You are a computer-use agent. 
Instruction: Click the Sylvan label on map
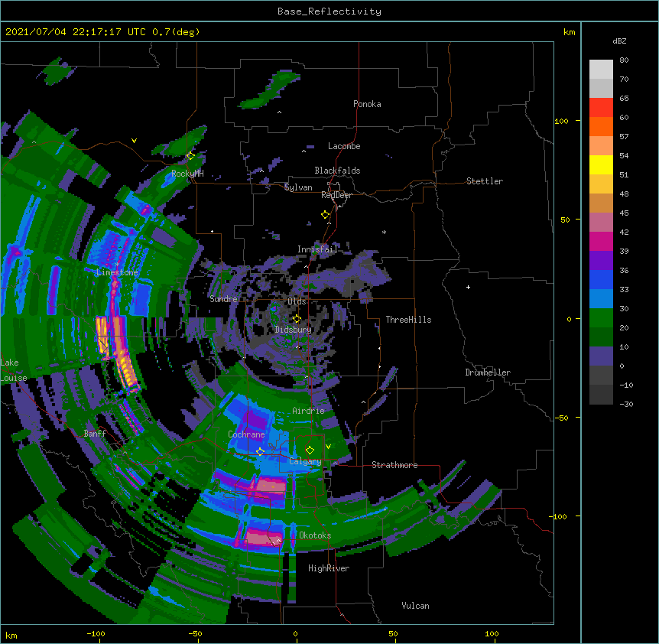298,187
